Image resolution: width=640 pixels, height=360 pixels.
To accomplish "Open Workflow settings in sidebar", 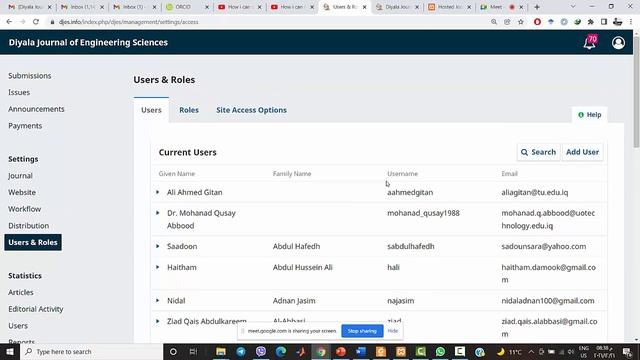I will 24,209.
